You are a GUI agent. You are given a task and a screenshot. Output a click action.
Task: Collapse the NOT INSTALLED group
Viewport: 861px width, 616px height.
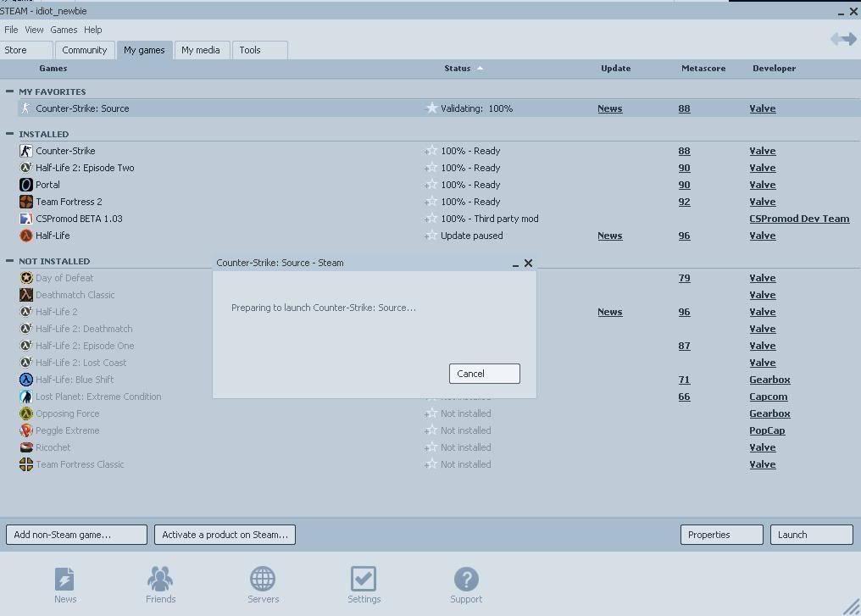9,261
